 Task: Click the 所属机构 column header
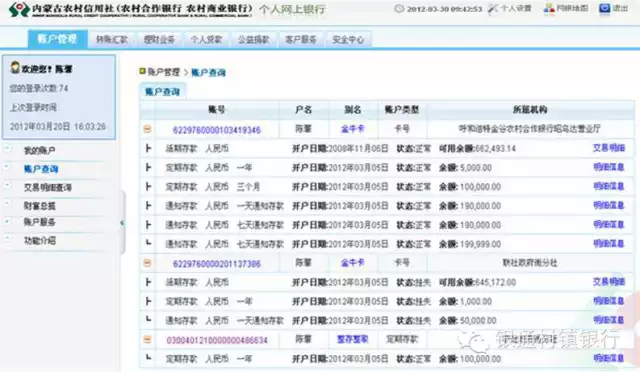tap(530, 110)
